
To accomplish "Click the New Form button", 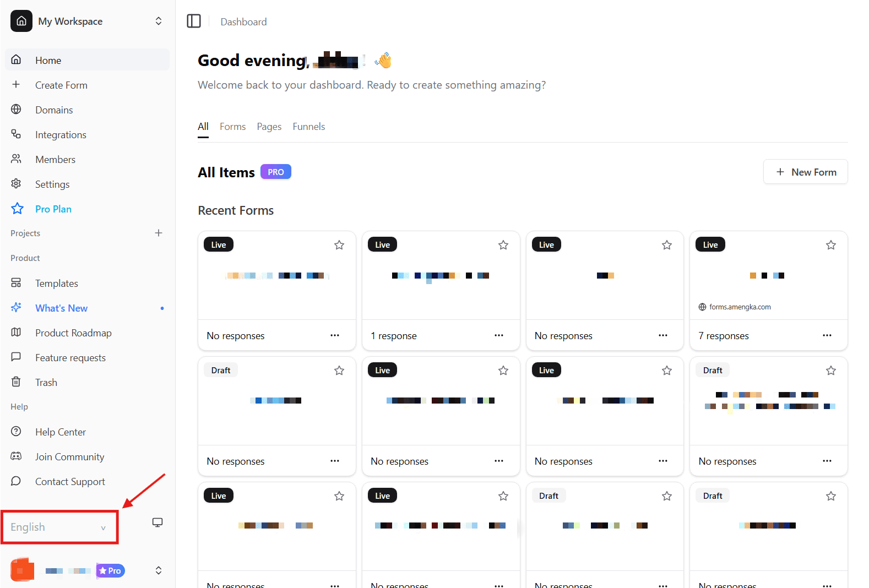I will click(805, 172).
